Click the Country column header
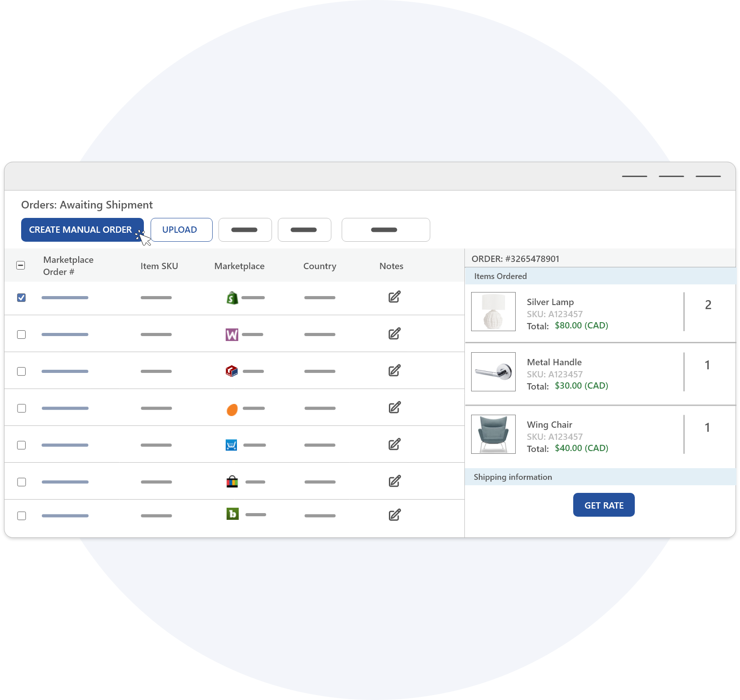740x700 pixels. pyautogui.click(x=320, y=266)
